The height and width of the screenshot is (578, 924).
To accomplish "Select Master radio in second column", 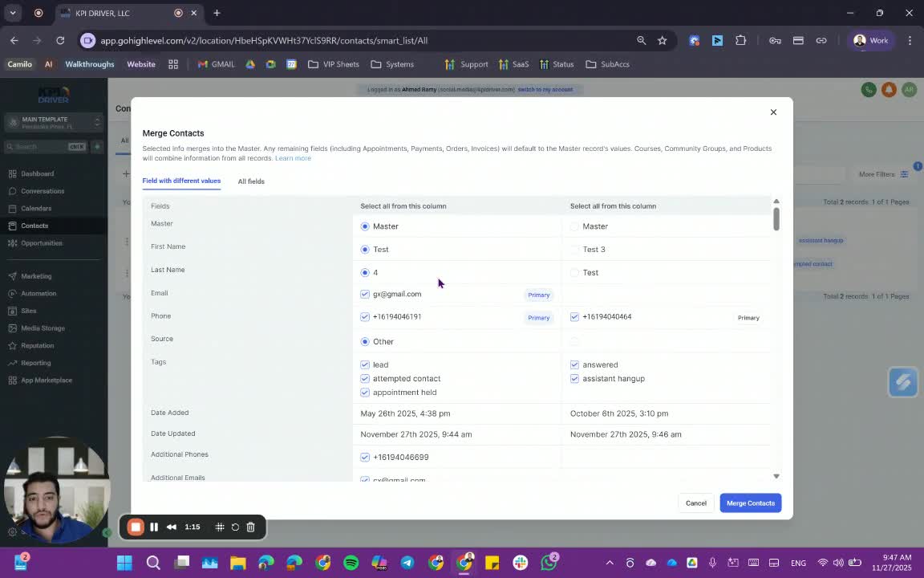I will click(x=574, y=226).
